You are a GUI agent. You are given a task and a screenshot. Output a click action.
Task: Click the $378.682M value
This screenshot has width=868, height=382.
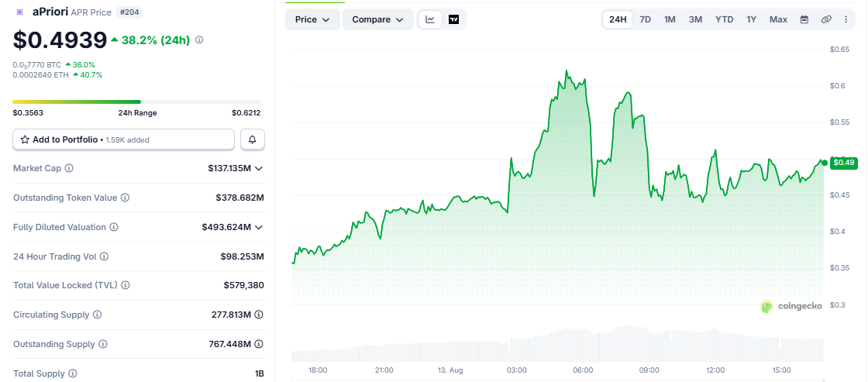coord(239,198)
